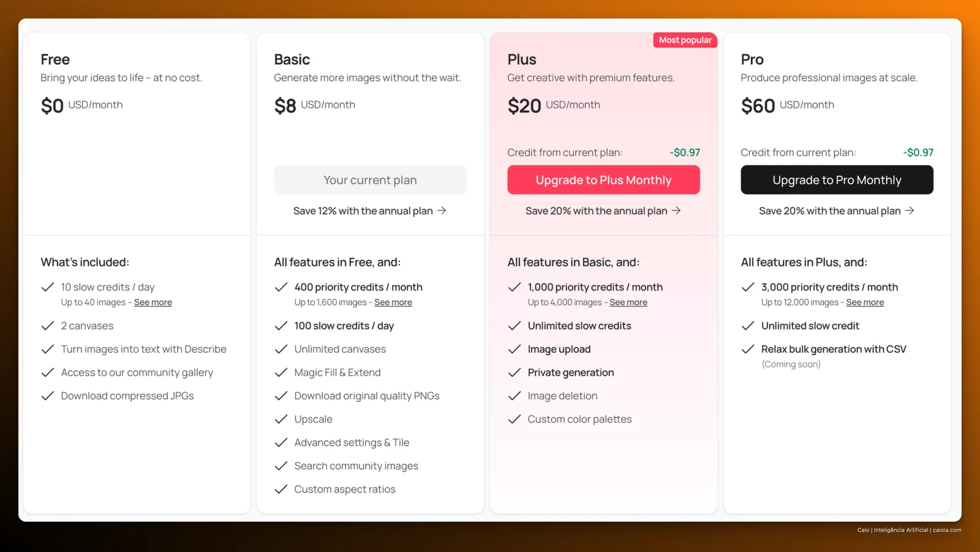This screenshot has height=552, width=980.
Task: Click the Upgrade to Pro Monthly button
Action: (x=837, y=180)
